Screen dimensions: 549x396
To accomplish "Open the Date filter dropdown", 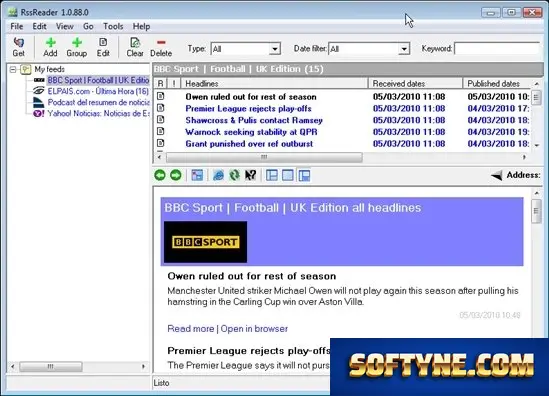I will 404,49.
